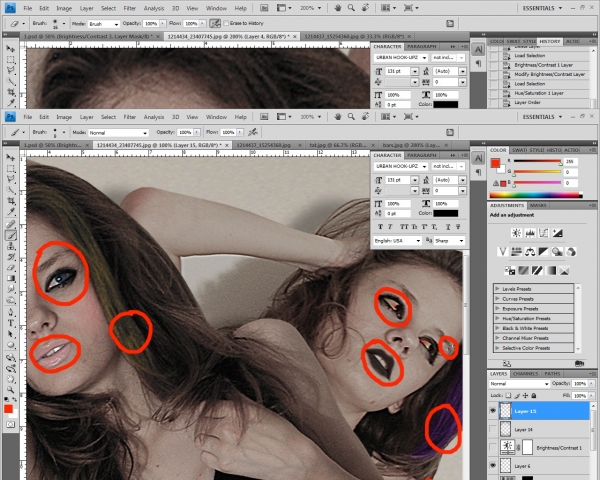Image resolution: width=600 pixels, height=480 pixels.
Task: Show the hidden Layer 14
Action: pos(493,429)
